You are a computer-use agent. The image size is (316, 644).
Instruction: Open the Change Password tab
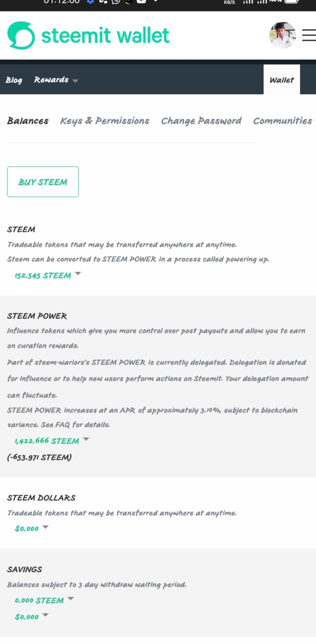tap(201, 121)
